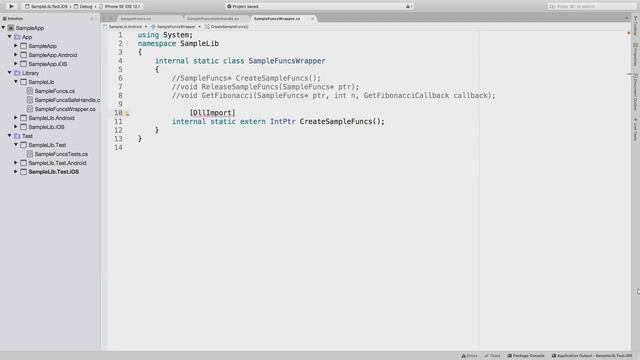640x360 pixels.
Task: Collapse the SampleApp solution root
Action: pos(3,28)
